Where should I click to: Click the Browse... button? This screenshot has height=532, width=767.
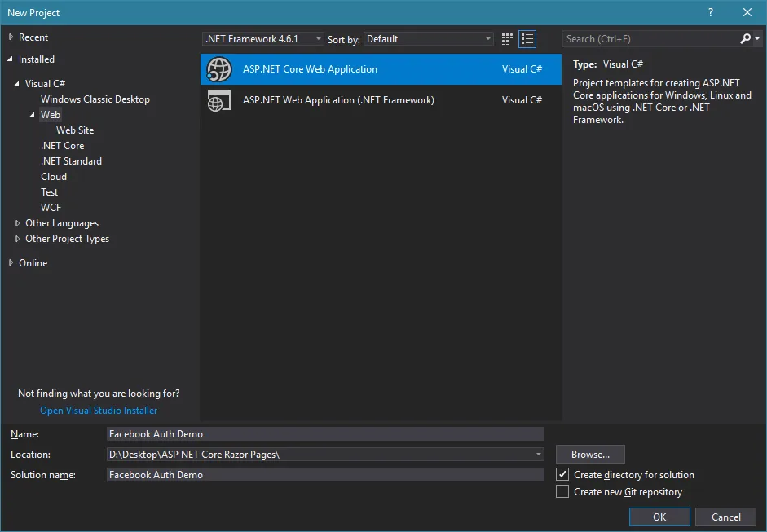pos(590,455)
